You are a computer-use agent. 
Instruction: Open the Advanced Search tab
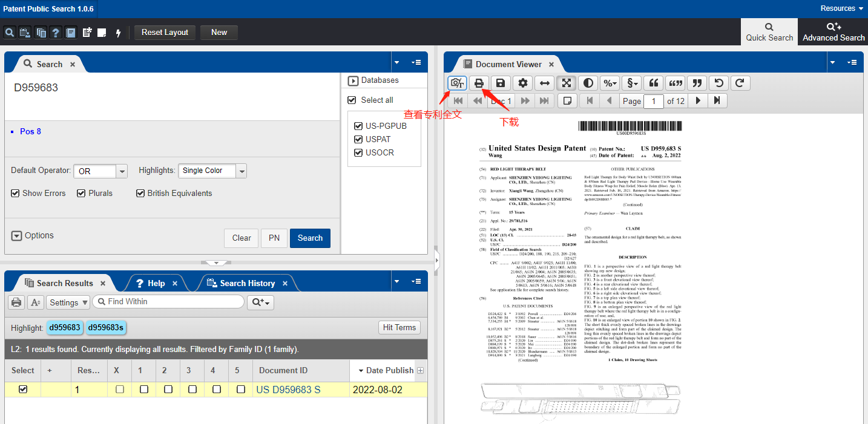[x=833, y=32]
